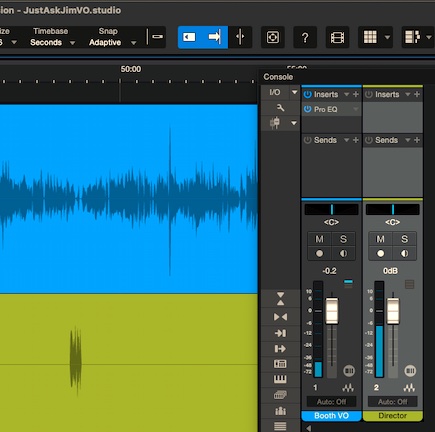Click small lined icon above Director fader
Viewport: 435px width, 432px height.
click(x=410, y=284)
